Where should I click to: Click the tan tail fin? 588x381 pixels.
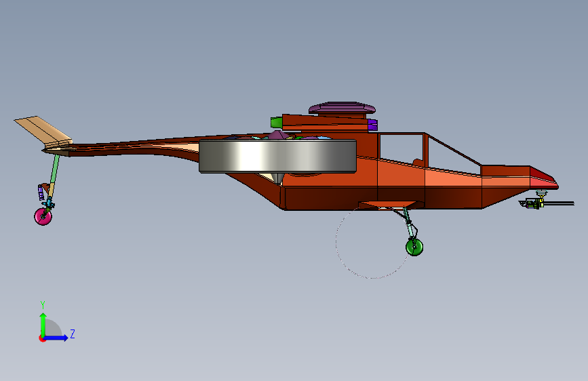pyautogui.click(x=43, y=130)
